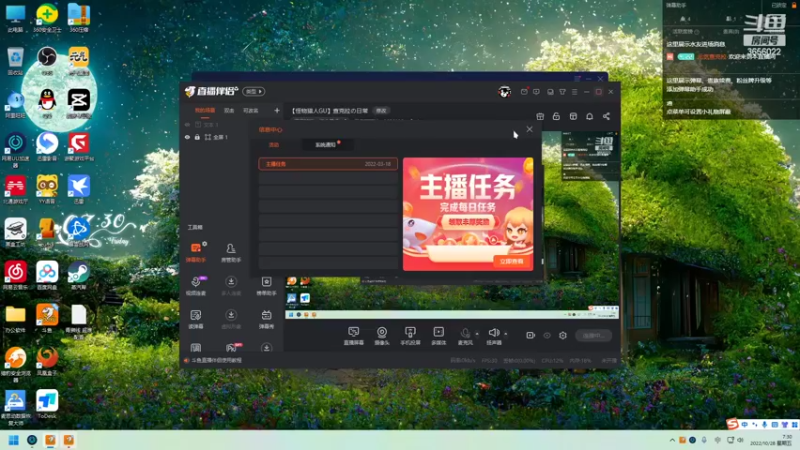
Task: Switch to the second scene tab 双击
Action: (x=229, y=110)
